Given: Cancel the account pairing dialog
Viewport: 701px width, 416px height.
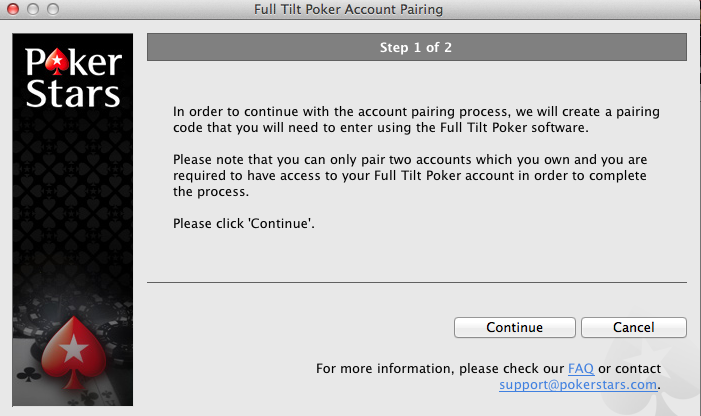Looking at the screenshot, I should pyautogui.click(x=633, y=328).
